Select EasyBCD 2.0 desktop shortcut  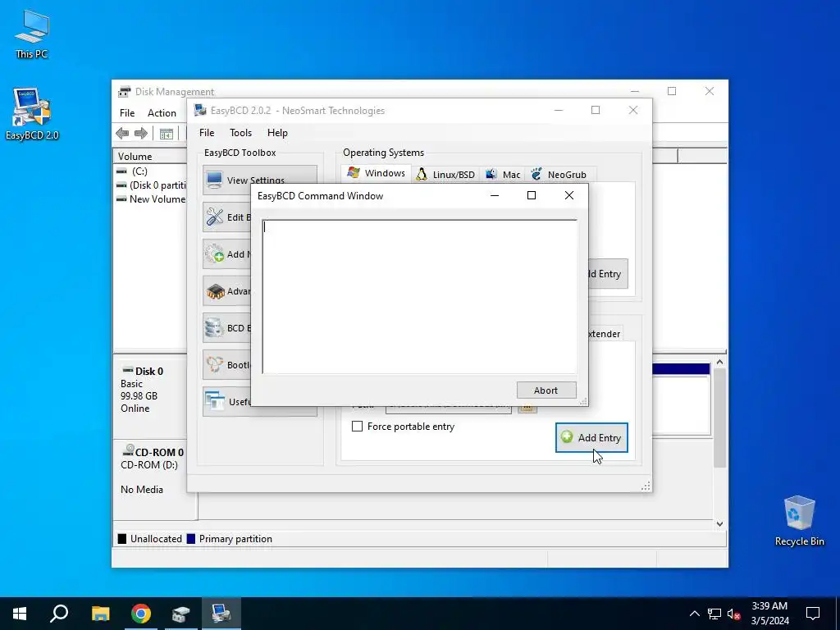coord(32,113)
